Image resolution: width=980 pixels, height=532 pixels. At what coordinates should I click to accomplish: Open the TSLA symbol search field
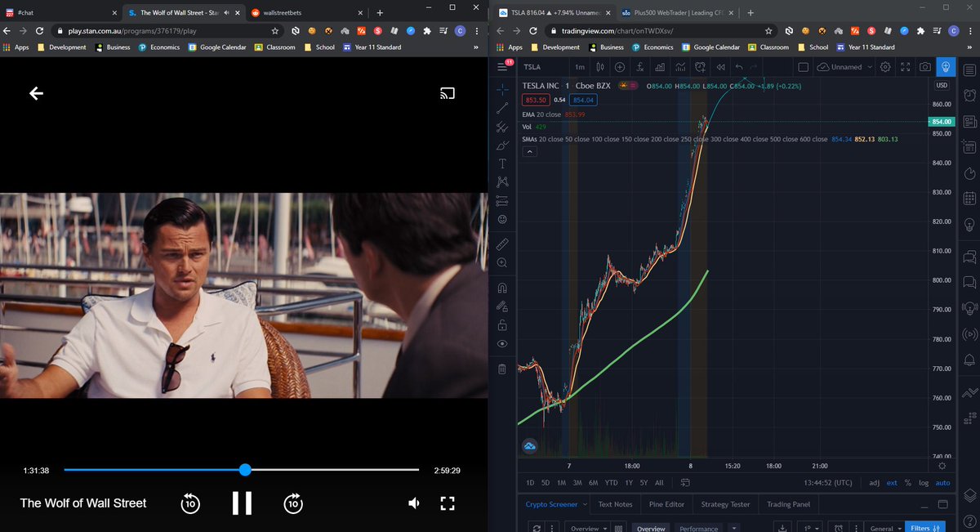(x=542, y=67)
